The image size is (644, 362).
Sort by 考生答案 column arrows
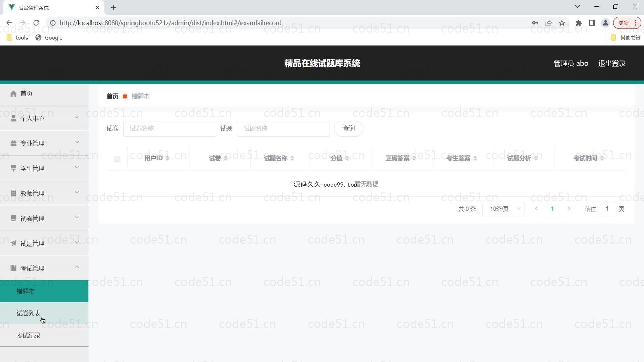click(475, 158)
